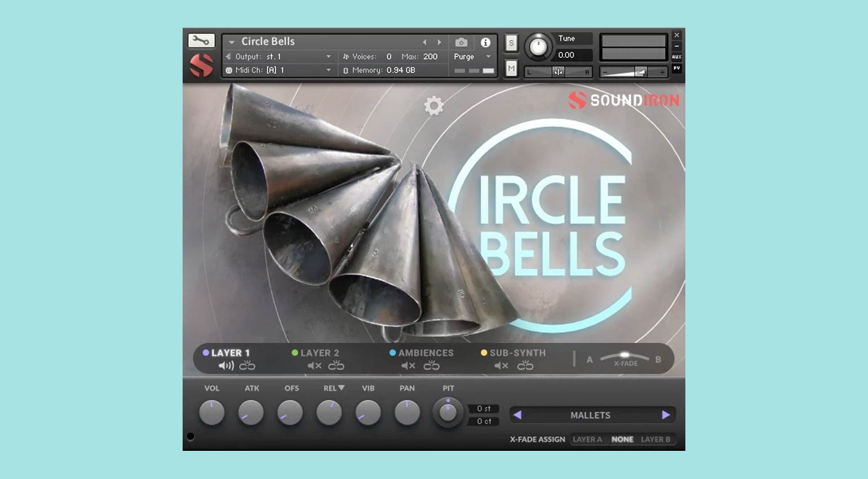
Task: Take a snapshot with camera icon
Action: 461,42
